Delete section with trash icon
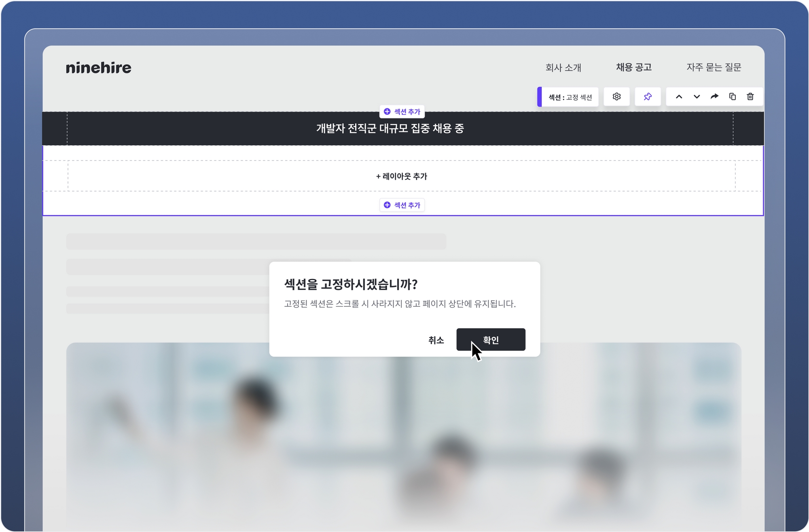This screenshot has height=532, width=809. click(x=750, y=97)
